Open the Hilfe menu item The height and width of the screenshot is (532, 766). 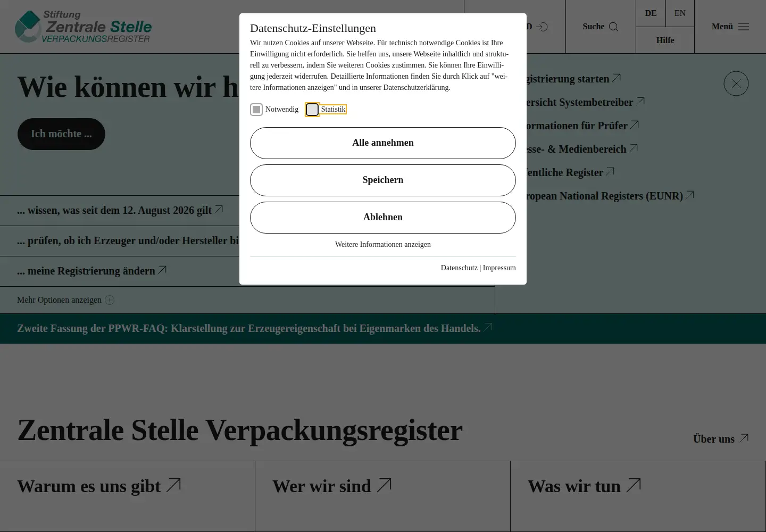pos(665,40)
